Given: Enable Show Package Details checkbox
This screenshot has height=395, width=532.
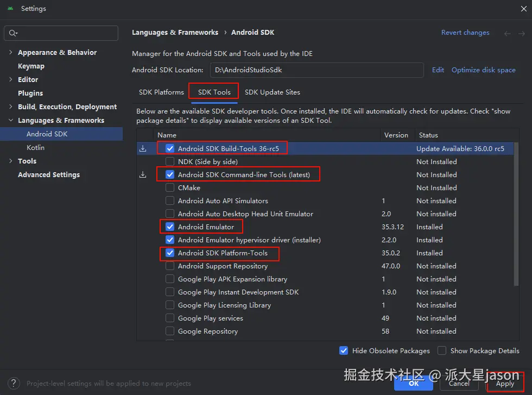Looking at the screenshot, I should click(x=442, y=350).
